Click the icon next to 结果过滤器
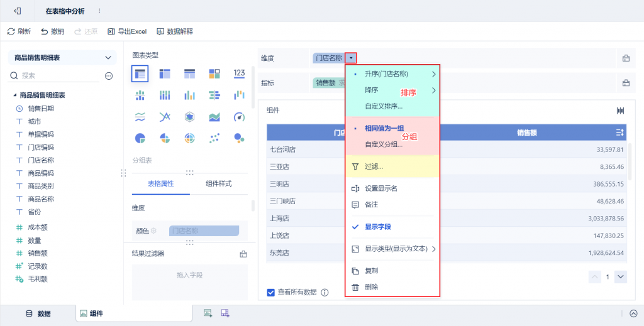Image resolution: width=644 pixels, height=326 pixels. point(243,254)
